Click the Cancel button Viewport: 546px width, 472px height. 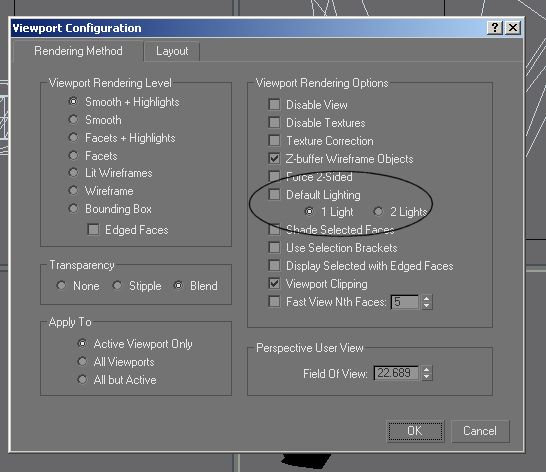(x=480, y=431)
